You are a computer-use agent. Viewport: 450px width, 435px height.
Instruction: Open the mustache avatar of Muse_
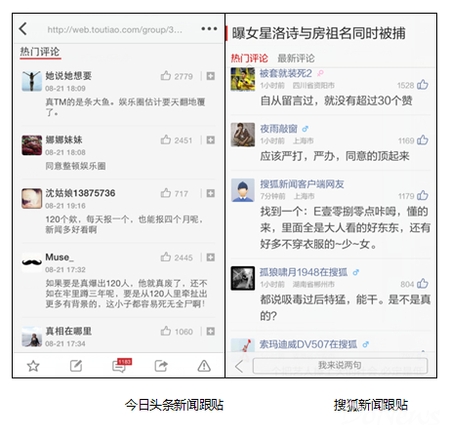(x=32, y=262)
